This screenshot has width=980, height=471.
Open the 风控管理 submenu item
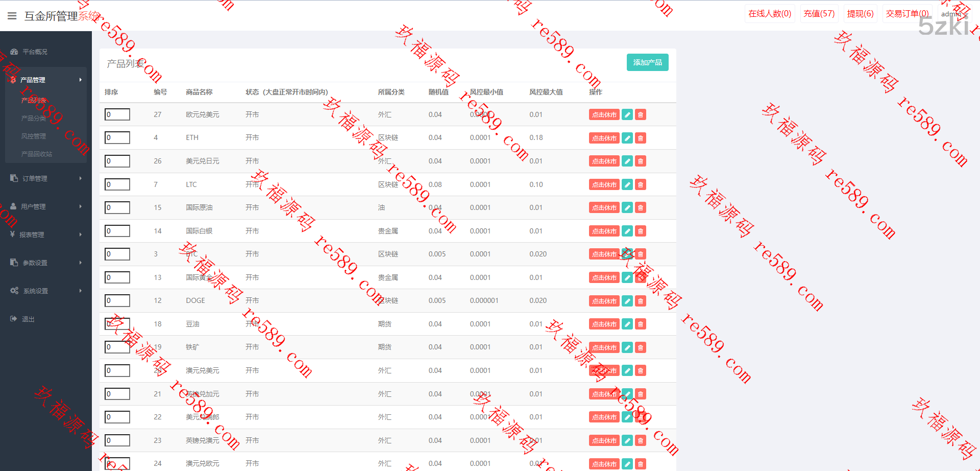pyautogui.click(x=34, y=136)
